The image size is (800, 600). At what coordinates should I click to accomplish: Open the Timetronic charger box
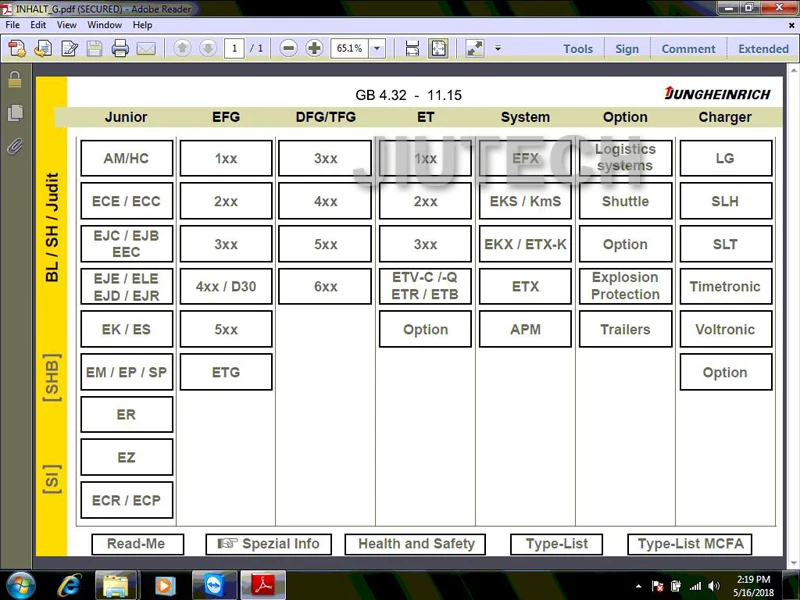coord(726,286)
